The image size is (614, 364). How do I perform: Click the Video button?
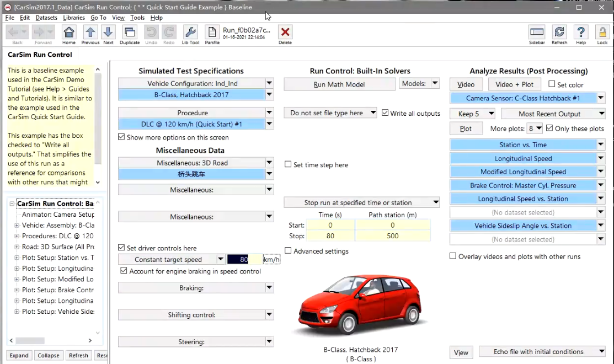coord(466,84)
